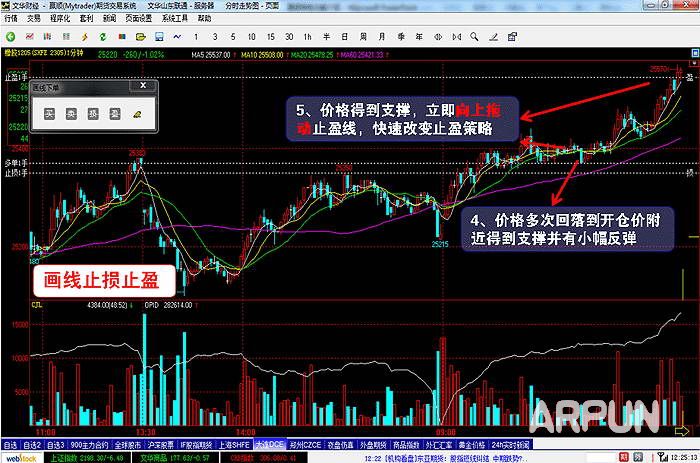Switch to the 商品指数 tab

point(406,445)
